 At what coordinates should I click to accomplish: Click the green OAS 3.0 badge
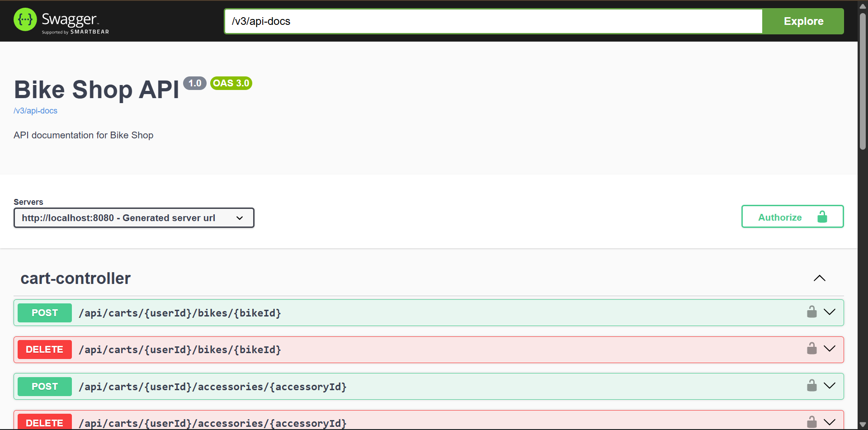click(x=231, y=83)
